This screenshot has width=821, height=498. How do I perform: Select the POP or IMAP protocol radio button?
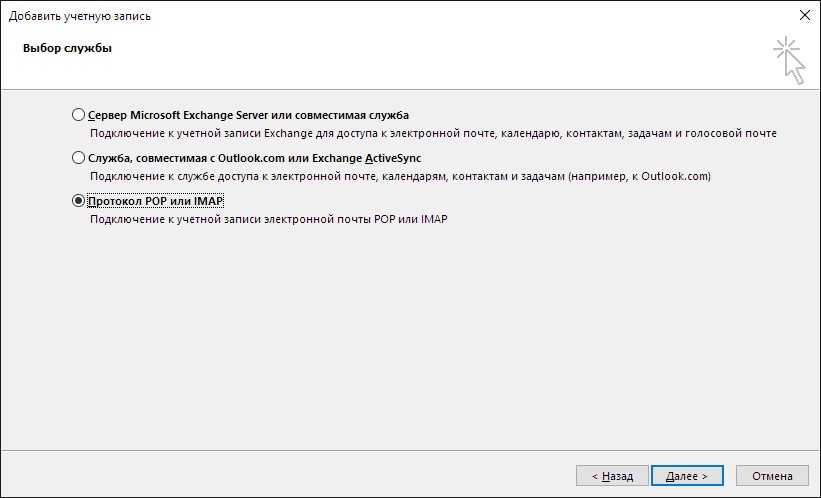coord(79,201)
